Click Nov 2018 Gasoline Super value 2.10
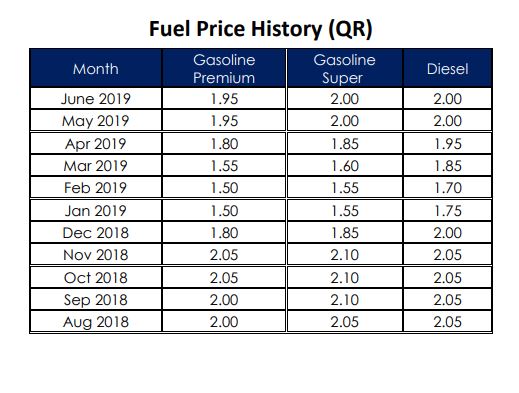519x393 pixels. pos(344,255)
